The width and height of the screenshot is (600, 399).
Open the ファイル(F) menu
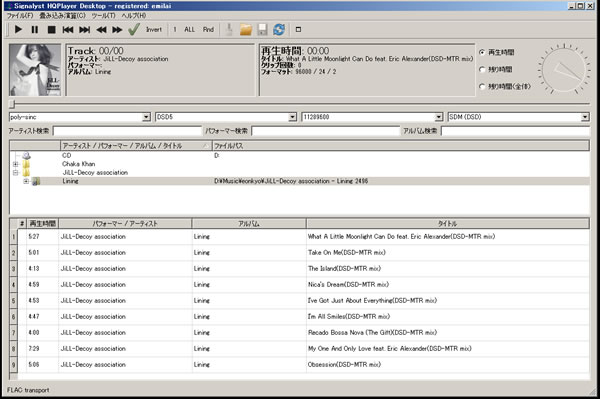(20, 16)
